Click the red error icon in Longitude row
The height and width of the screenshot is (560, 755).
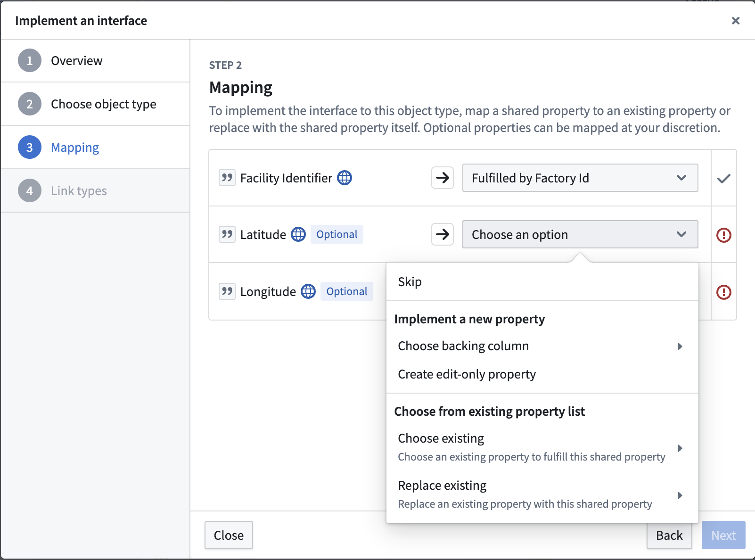pos(723,292)
